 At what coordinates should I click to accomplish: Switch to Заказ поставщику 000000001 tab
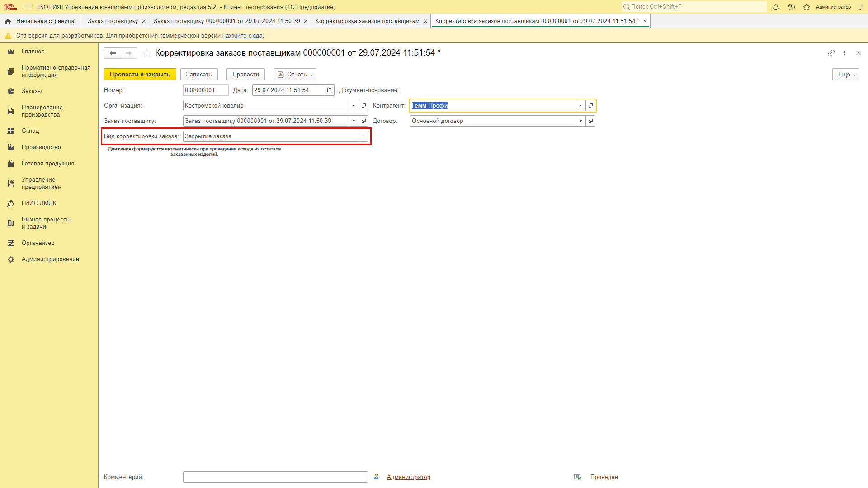(x=227, y=21)
